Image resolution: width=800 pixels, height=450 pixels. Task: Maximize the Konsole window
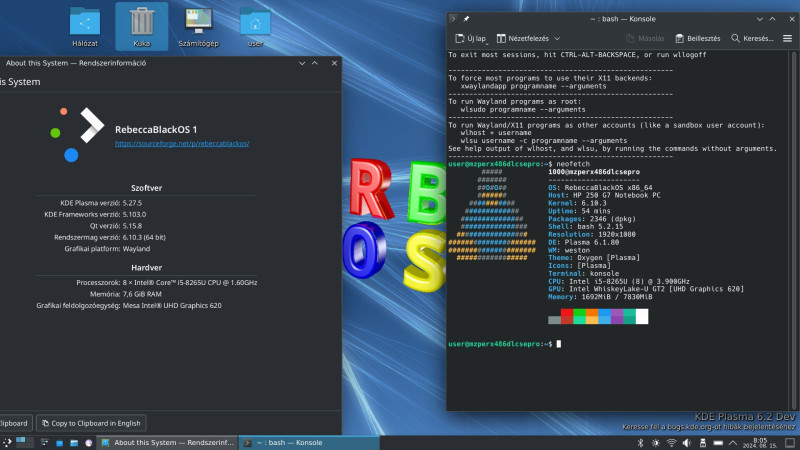tap(772, 19)
